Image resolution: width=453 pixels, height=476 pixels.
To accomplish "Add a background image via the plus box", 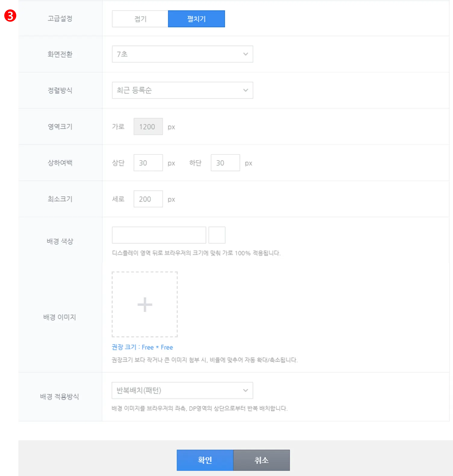I will pos(145,304).
